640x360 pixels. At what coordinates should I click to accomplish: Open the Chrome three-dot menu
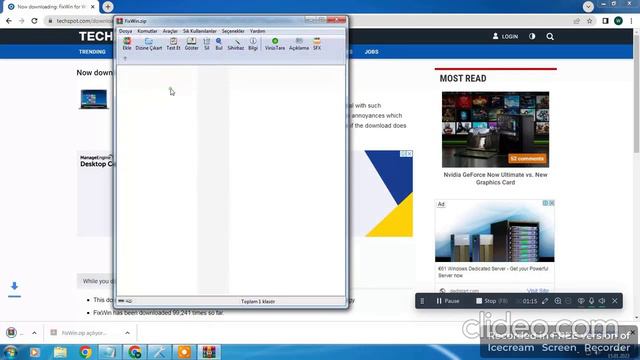click(632, 21)
